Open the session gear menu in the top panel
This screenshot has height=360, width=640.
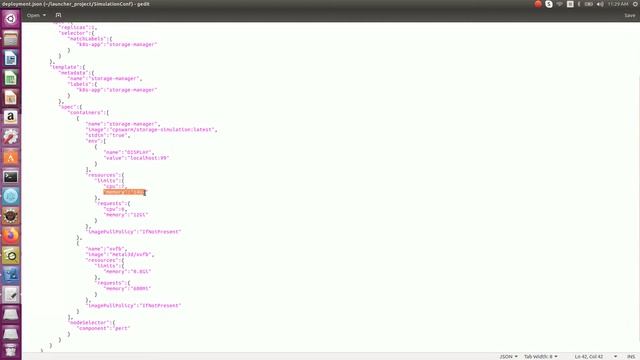[x=636, y=4]
